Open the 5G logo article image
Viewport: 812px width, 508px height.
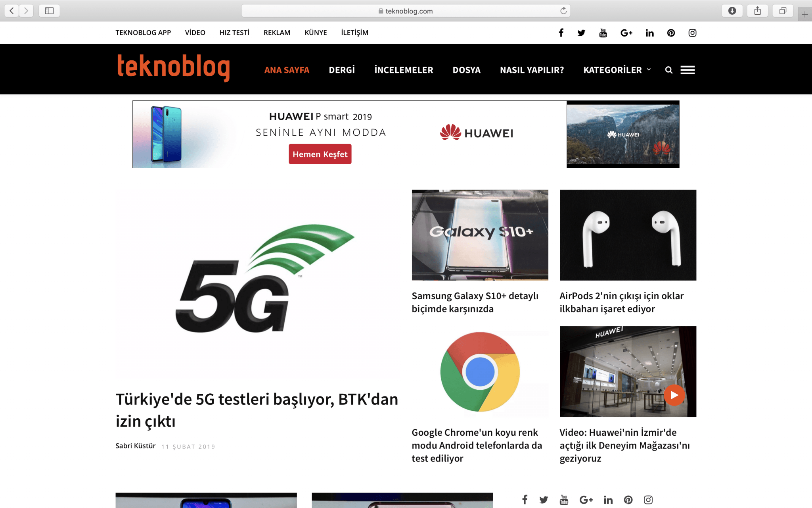(x=258, y=284)
